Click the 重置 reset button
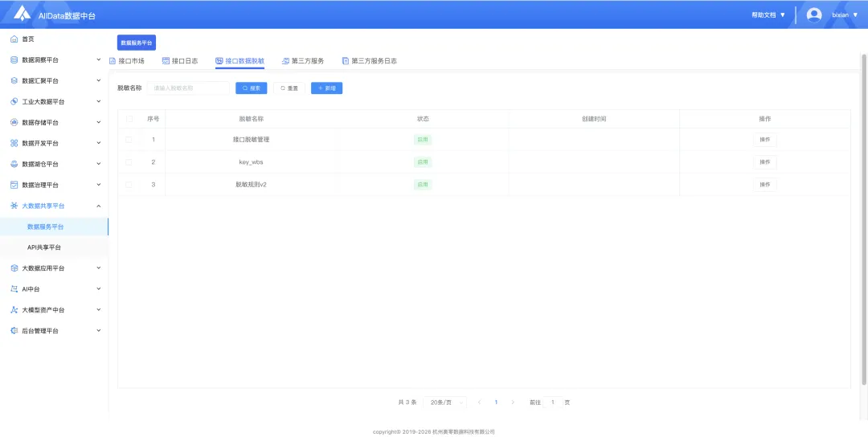This screenshot has width=868, height=441. 289,88
